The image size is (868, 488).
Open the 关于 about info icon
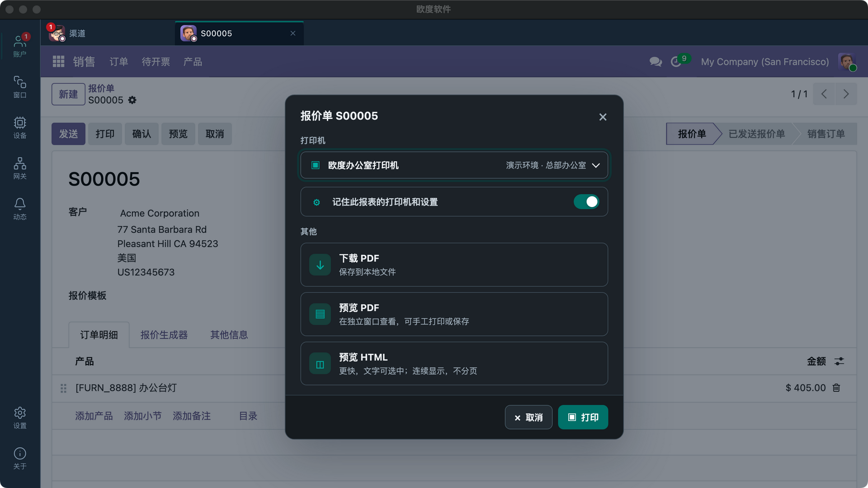(20, 458)
